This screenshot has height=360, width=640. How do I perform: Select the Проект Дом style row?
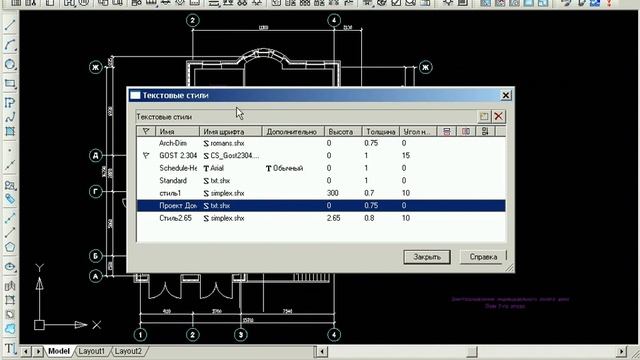[321, 205]
